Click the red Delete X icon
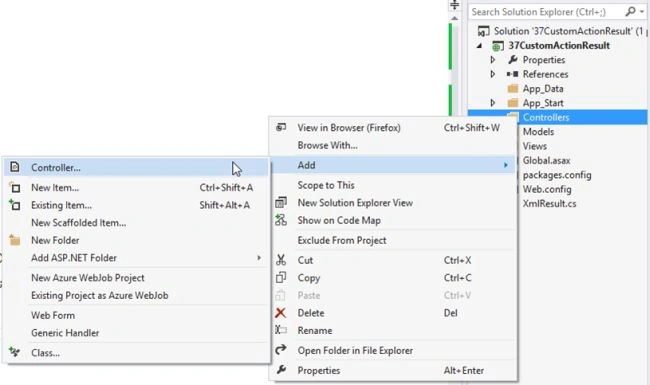The image size is (650, 385). tap(281, 312)
